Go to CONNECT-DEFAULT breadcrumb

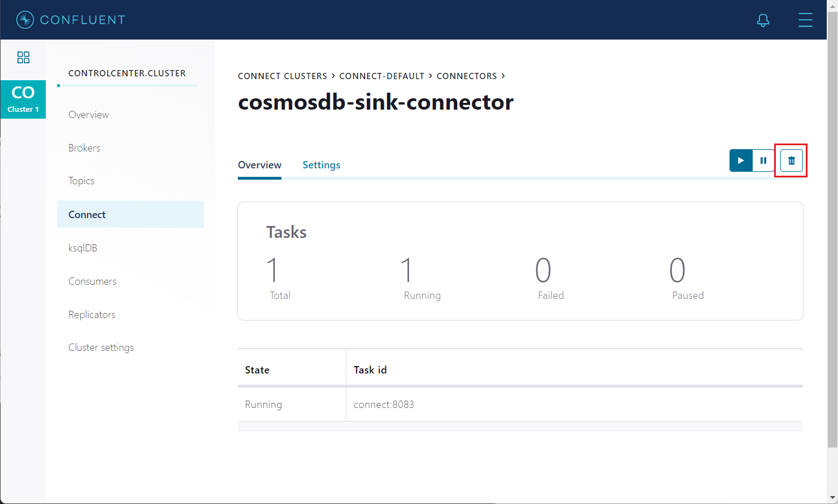tap(382, 76)
